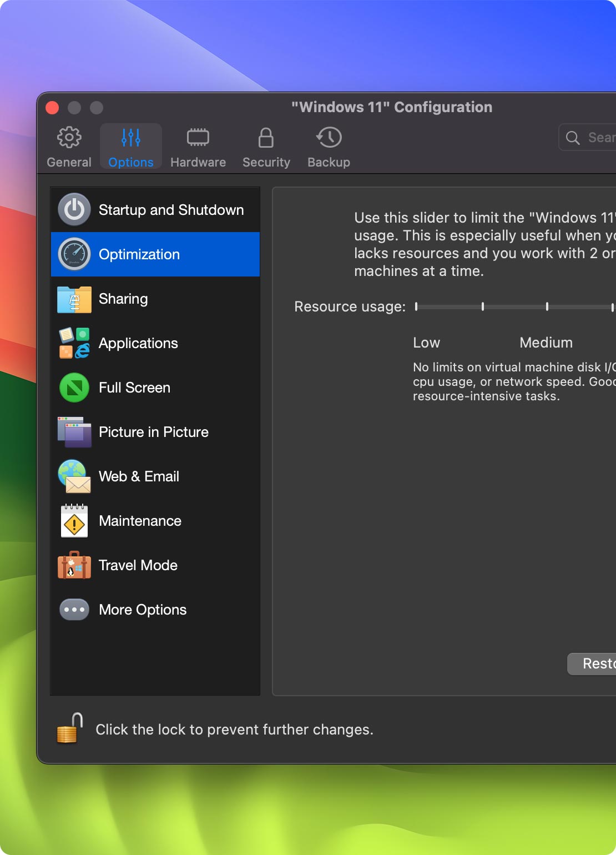
Task: Select Sharing in the sidebar
Action: point(123,299)
